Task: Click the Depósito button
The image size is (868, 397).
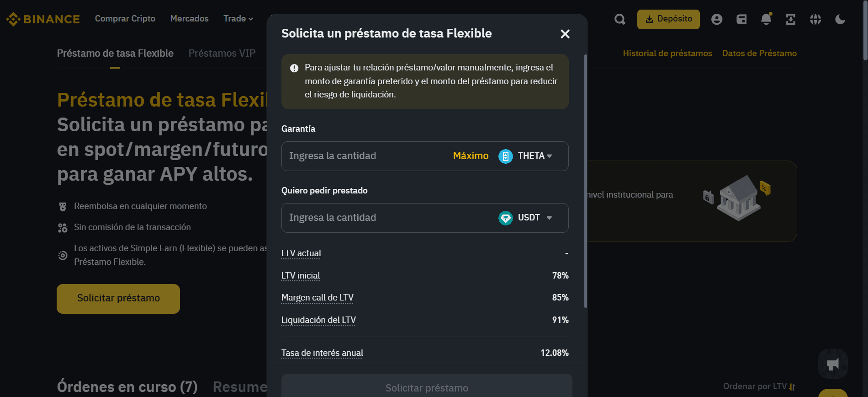Action: (x=668, y=19)
